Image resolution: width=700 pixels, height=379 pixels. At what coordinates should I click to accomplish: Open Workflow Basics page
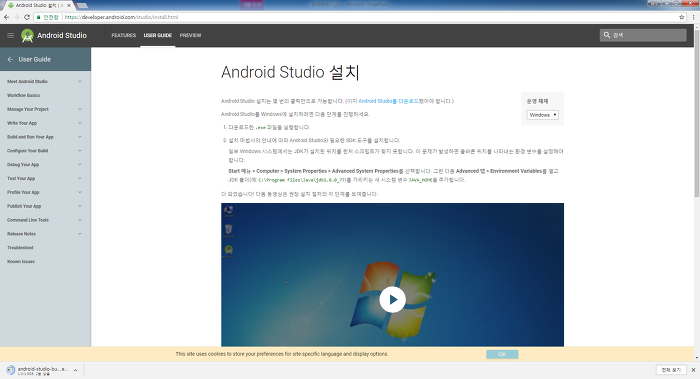pos(24,95)
